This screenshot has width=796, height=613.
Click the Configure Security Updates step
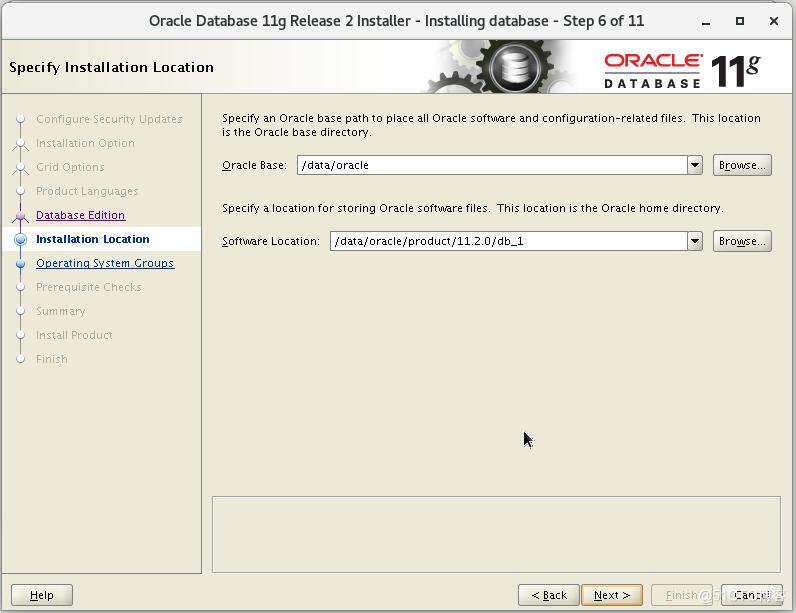pos(109,119)
